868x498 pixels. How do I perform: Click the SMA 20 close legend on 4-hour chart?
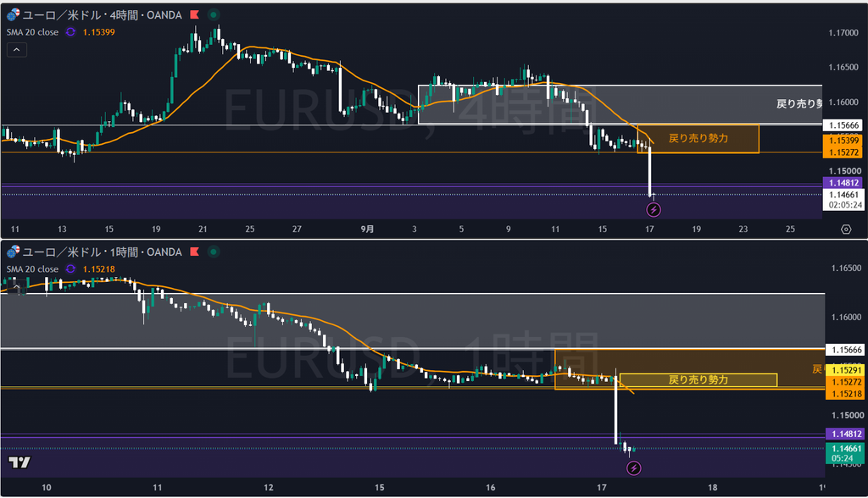pos(33,32)
